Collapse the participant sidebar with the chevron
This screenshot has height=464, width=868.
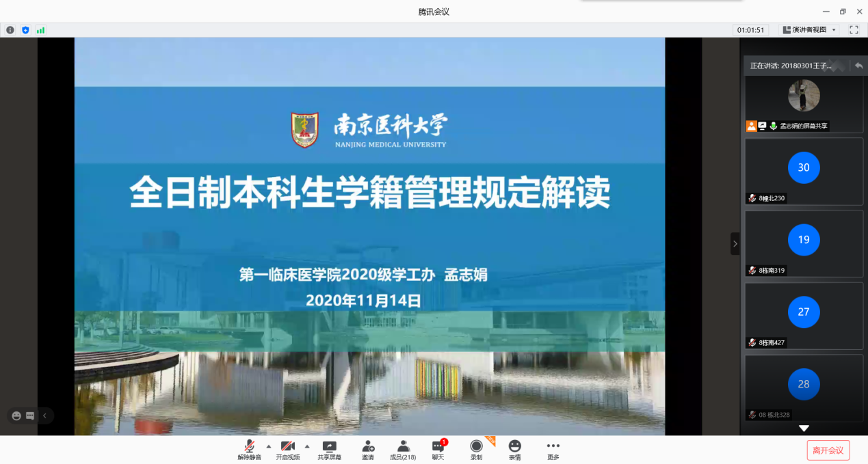point(735,243)
